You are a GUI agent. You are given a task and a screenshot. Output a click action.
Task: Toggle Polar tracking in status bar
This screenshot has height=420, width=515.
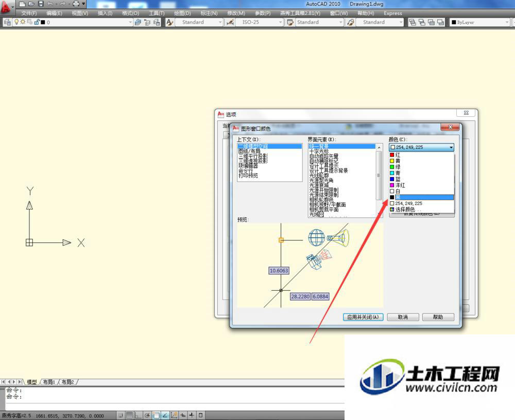point(147,415)
